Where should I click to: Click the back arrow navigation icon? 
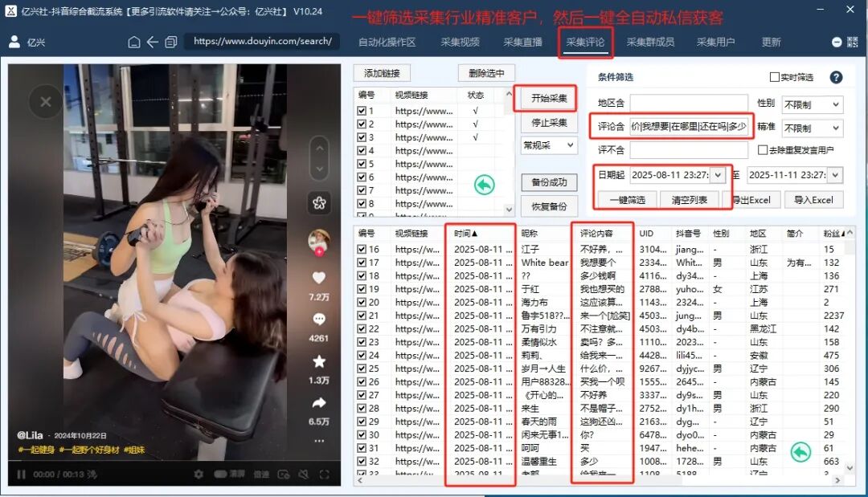(153, 42)
